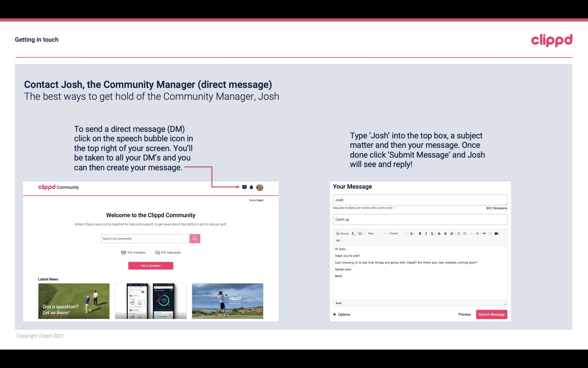Click the blockquote quotation mark icon
The image size is (588, 368).
click(x=338, y=241)
